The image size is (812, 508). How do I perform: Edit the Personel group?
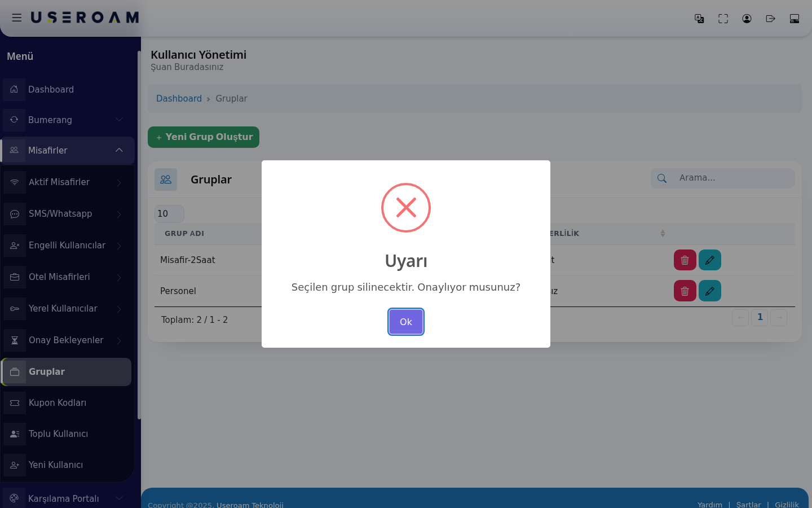coord(709,291)
